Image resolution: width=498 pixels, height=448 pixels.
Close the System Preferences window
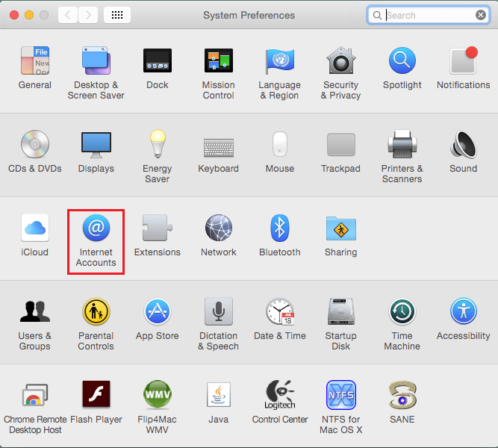(14, 15)
